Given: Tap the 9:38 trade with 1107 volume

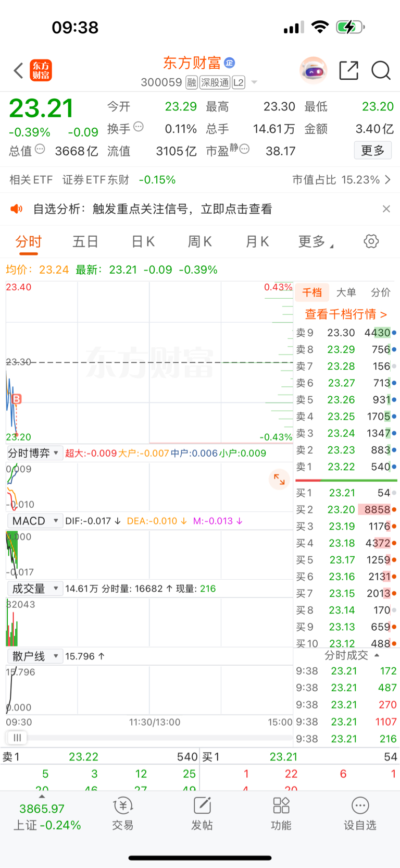Looking at the screenshot, I should coord(346,722).
